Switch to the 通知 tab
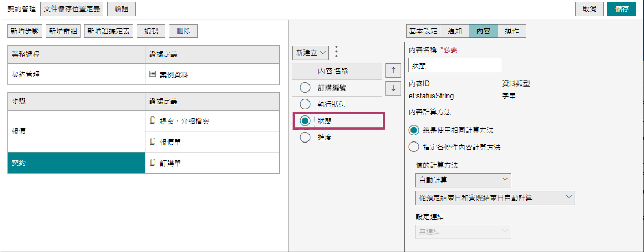 tap(454, 31)
